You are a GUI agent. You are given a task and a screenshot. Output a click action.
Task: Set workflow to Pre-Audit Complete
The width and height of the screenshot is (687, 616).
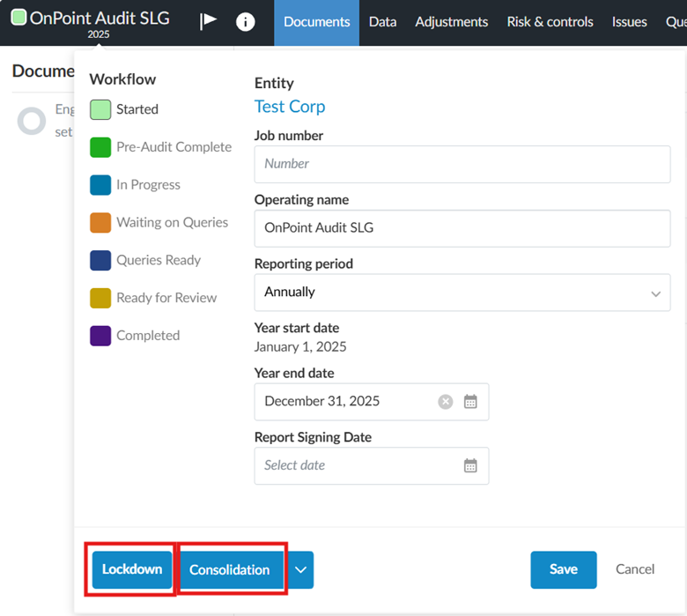coord(100,147)
